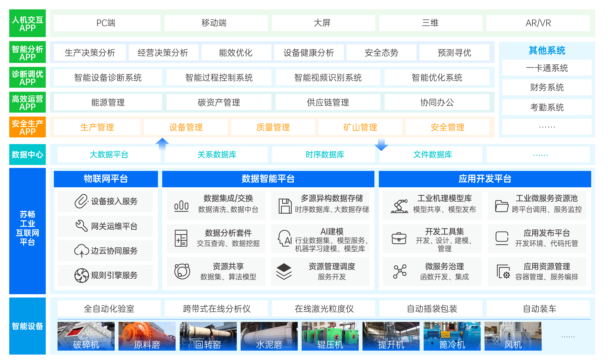Viewport: 608px width, 364px height.
Task: Click the briefcase icon beside 开发工具集
Action: [399, 238]
